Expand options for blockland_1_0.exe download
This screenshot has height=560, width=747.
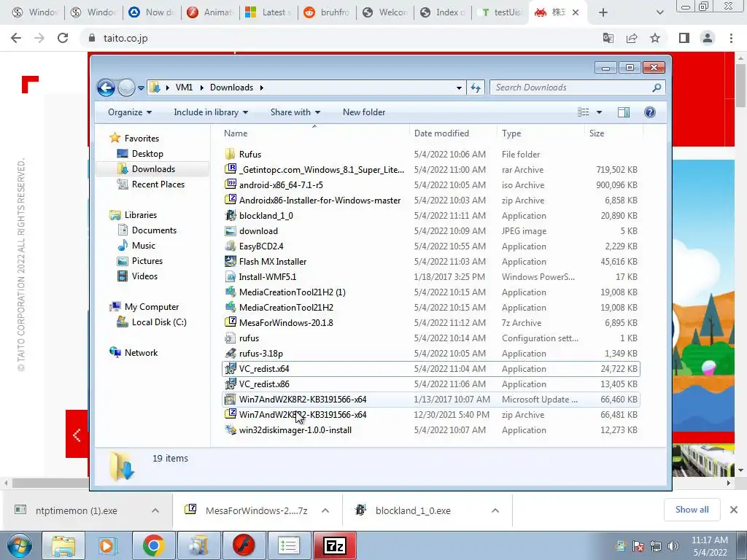tap(495, 510)
